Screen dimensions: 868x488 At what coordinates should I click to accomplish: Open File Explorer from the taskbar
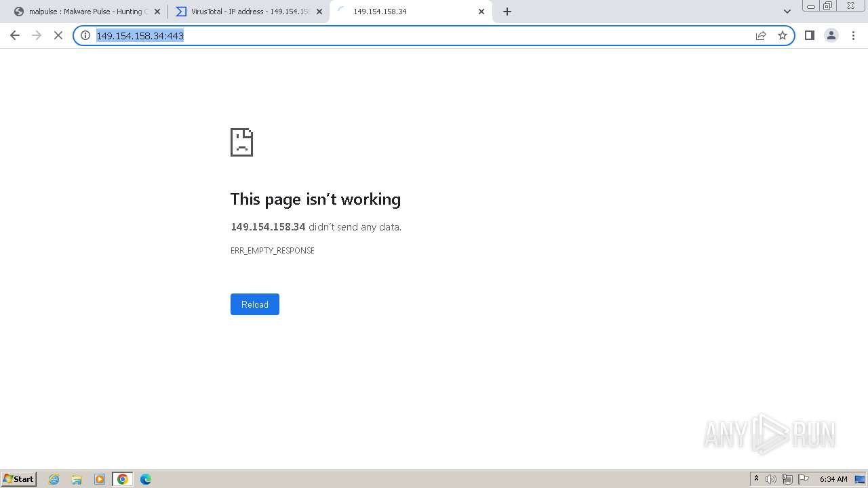(77, 479)
